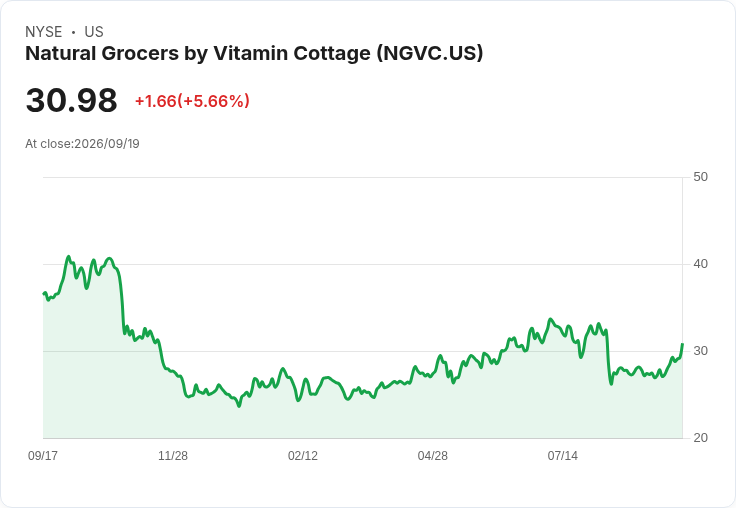Click the NYSE exchange label
This screenshot has height=508, width=736.
point(44,32)
